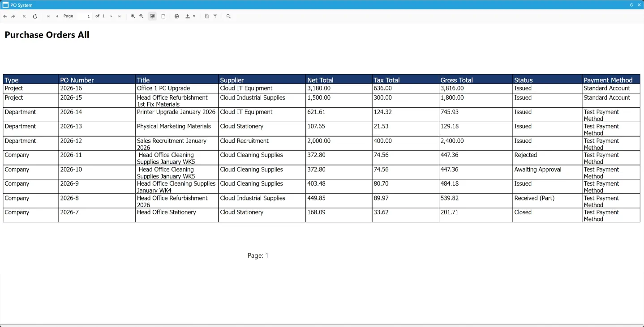Close the PO System window

click(639, 5)
